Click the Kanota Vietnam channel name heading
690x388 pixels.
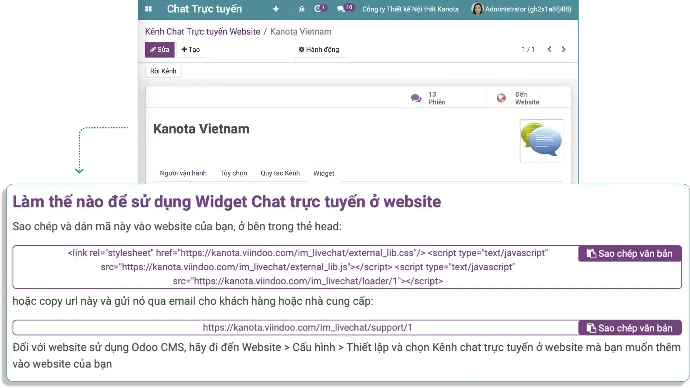coord(201,129)
